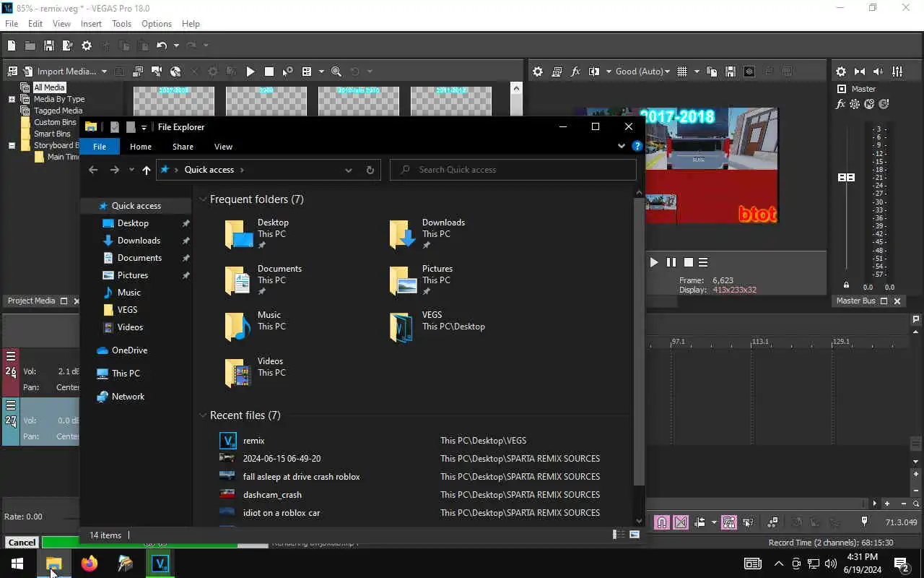Screen dimensions: 924x578
Task: Cancel the VEGAS rendering
Action: (x=22, y=543)
